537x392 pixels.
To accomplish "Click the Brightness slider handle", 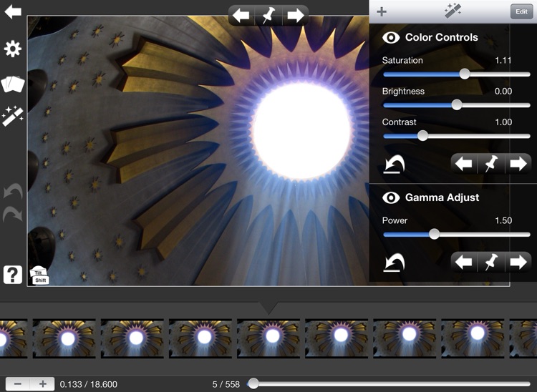I will click(x=457, y=104).
